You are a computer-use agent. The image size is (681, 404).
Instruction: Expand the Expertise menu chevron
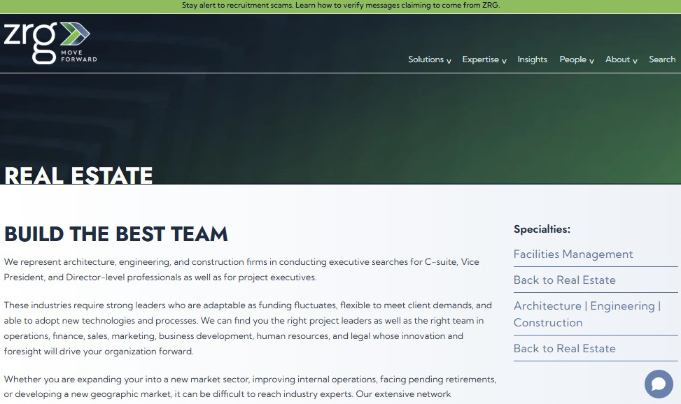(504, 61)
